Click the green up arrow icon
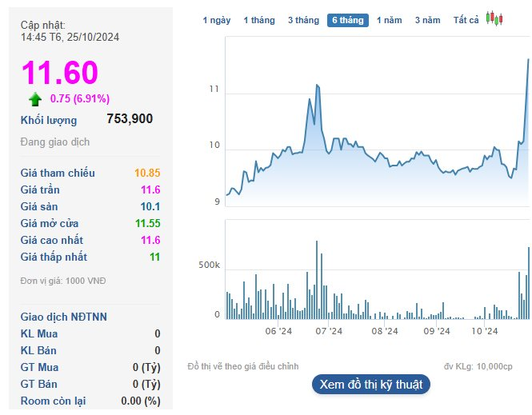The width and height of the screenshot is (532, 415). click(x=35, y=100)
